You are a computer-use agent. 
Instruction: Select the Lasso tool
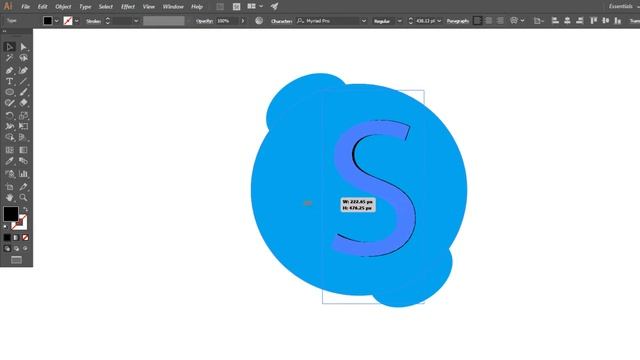[x=23, y=58]
